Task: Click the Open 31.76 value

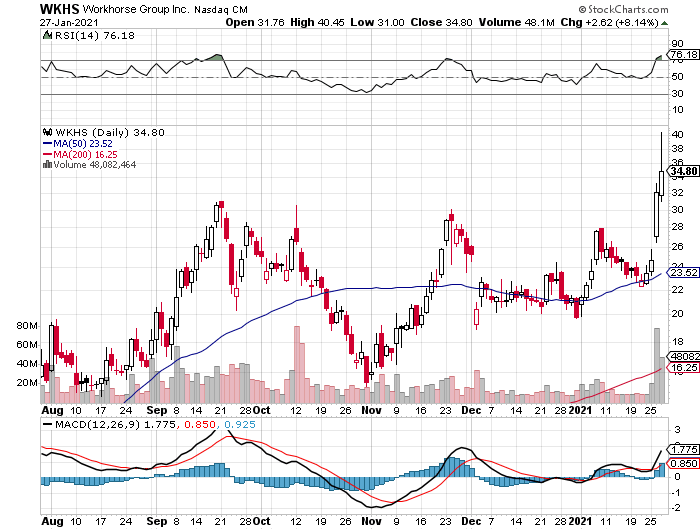Action: coord(255,22)
